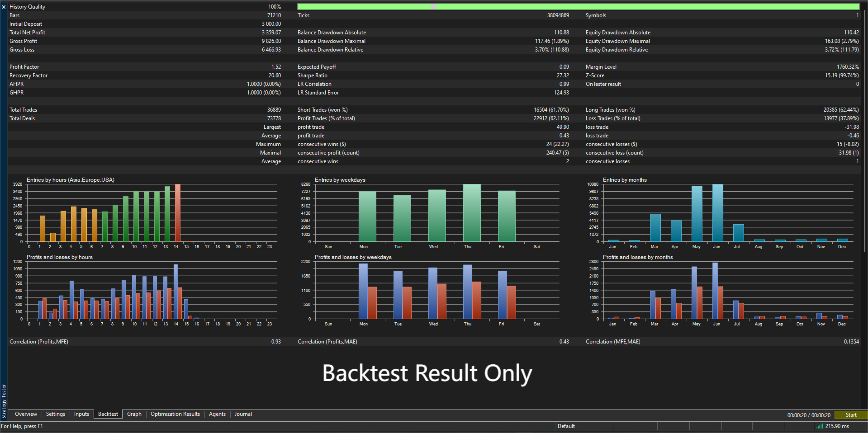Viewport: 868px width, 433px height.
Task: Click the Profit Trades (% of total) label
Action: point(326,118)
